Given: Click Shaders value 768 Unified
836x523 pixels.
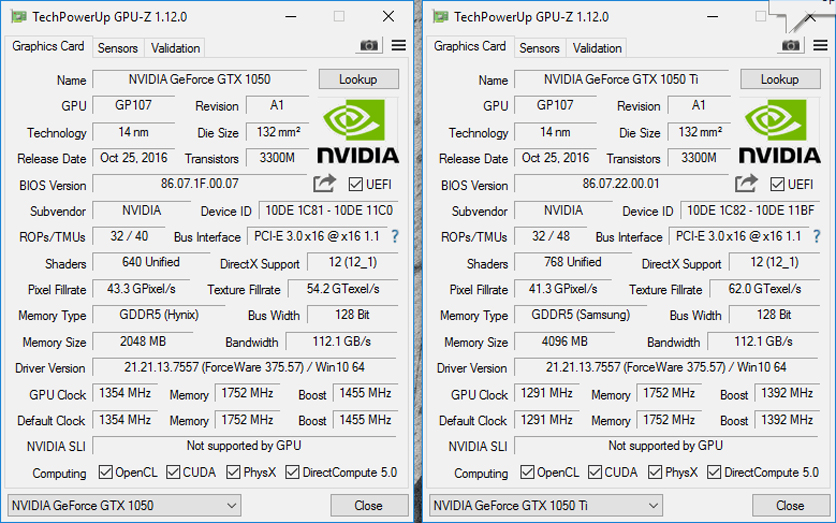Looking at the screenshot, I should (x=573, y=262).
